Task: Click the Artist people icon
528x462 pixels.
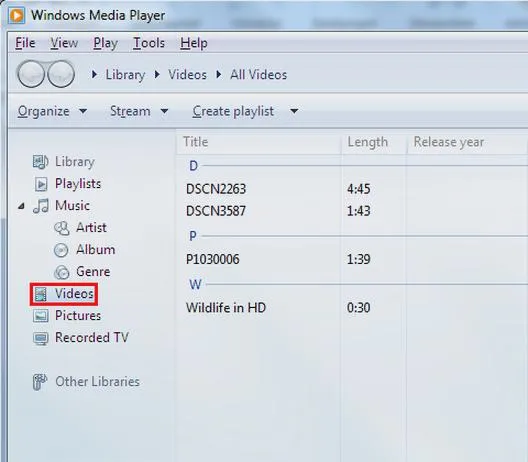Action: click(62, 228)
